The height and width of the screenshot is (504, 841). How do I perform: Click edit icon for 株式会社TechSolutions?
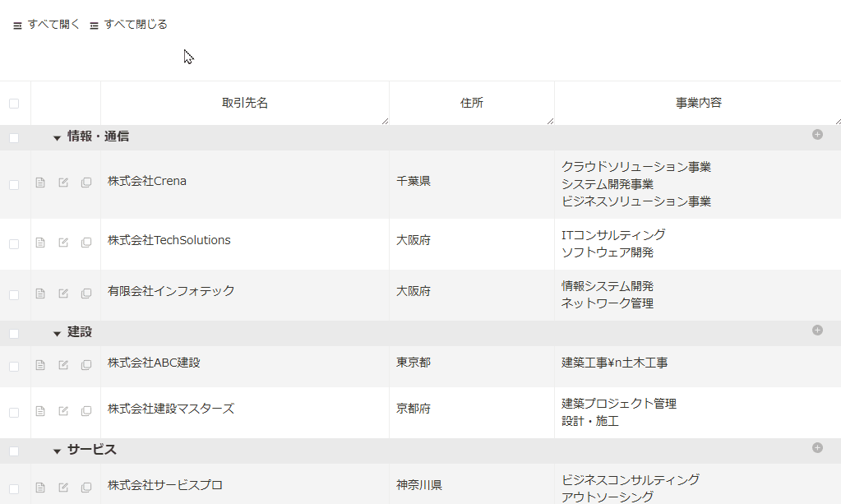coord(63,243)
